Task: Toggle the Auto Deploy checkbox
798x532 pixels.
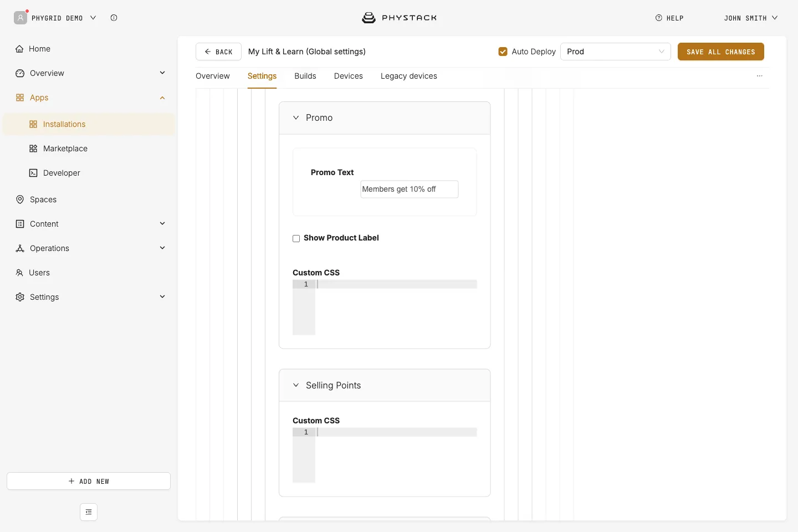Action: pyautogui.click(x=503, y=52)
